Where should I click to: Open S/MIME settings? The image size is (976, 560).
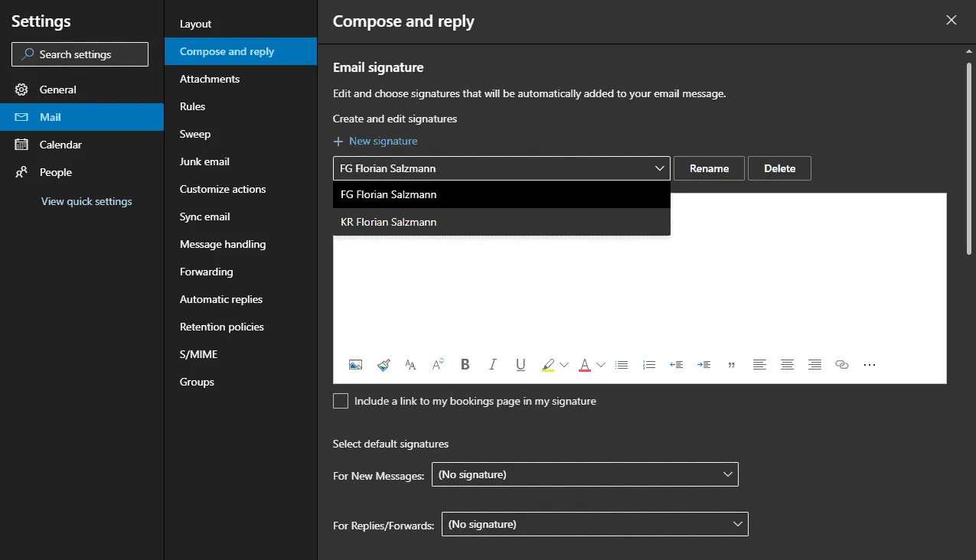click(x=240, y=354)
